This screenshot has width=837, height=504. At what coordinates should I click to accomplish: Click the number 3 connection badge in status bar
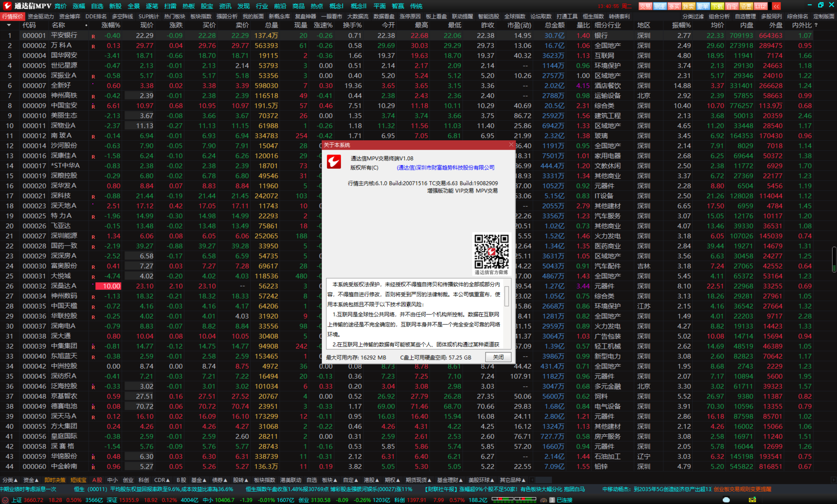[552, 500]
